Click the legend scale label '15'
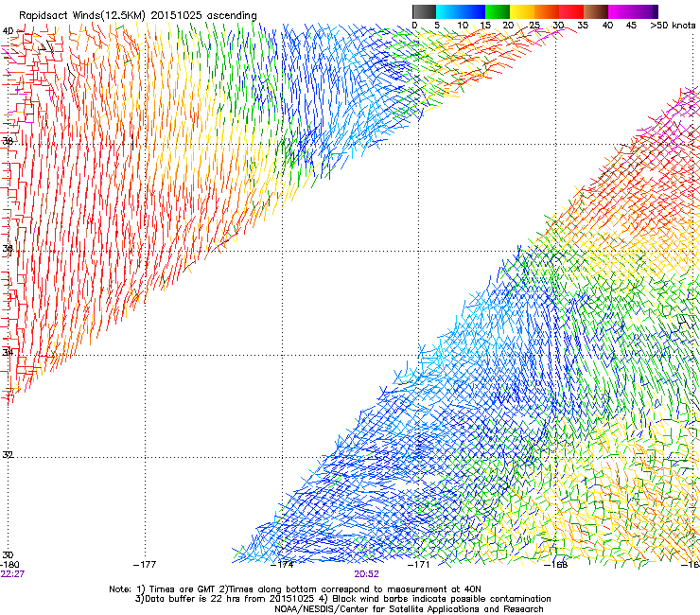The image size is (700, 615). click(x=485, y=25)
